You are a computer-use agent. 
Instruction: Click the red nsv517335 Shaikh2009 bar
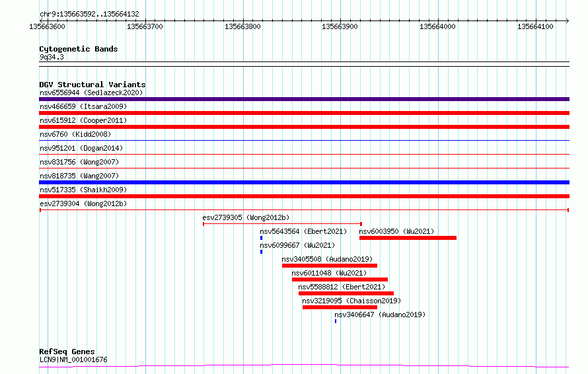tap(304, 196)
